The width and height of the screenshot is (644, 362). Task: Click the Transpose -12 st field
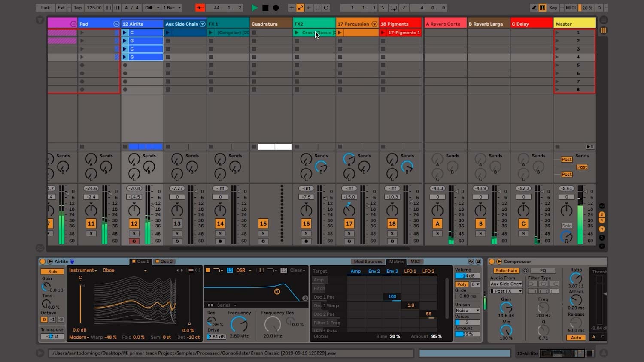(x=52, y=336)
